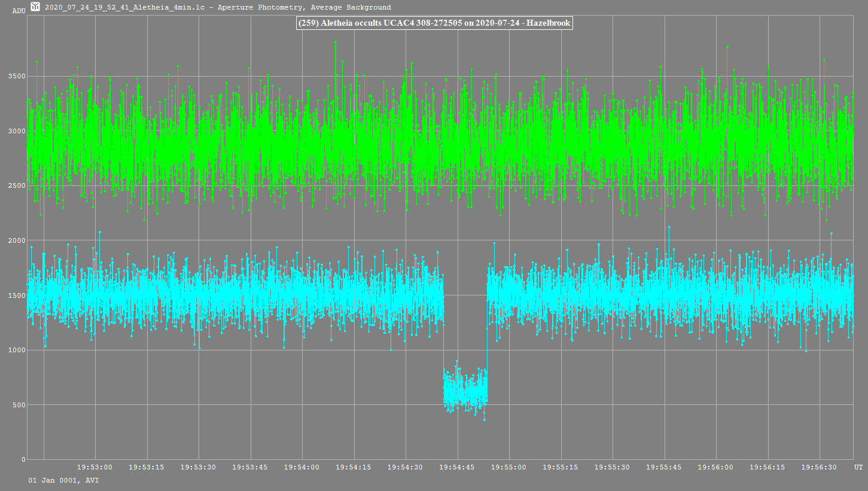Viewport: 868px width, 491px height.
Task: Click the '01 Jan 0001, AVI' footer text
Action: [x=64, y=480]
